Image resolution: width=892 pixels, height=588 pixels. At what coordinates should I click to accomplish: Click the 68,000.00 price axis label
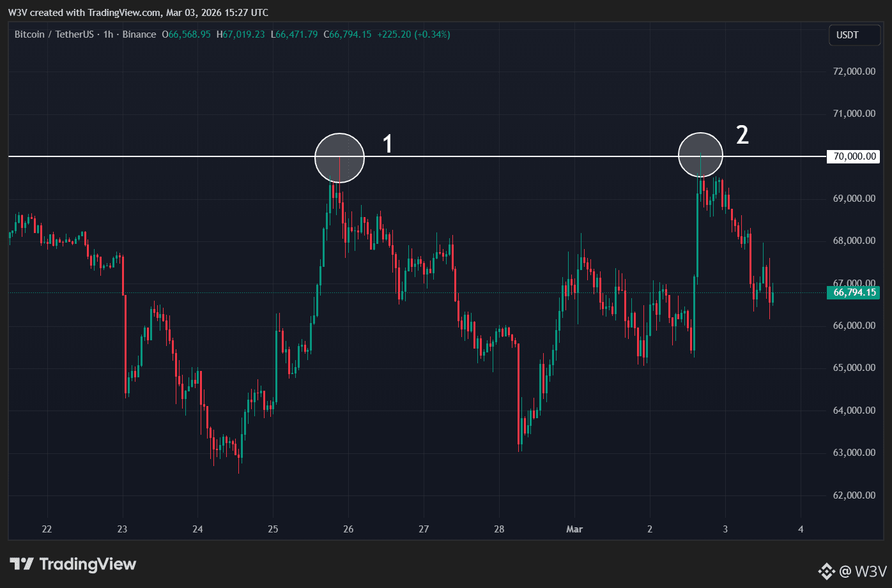click(x=854, y=241)
